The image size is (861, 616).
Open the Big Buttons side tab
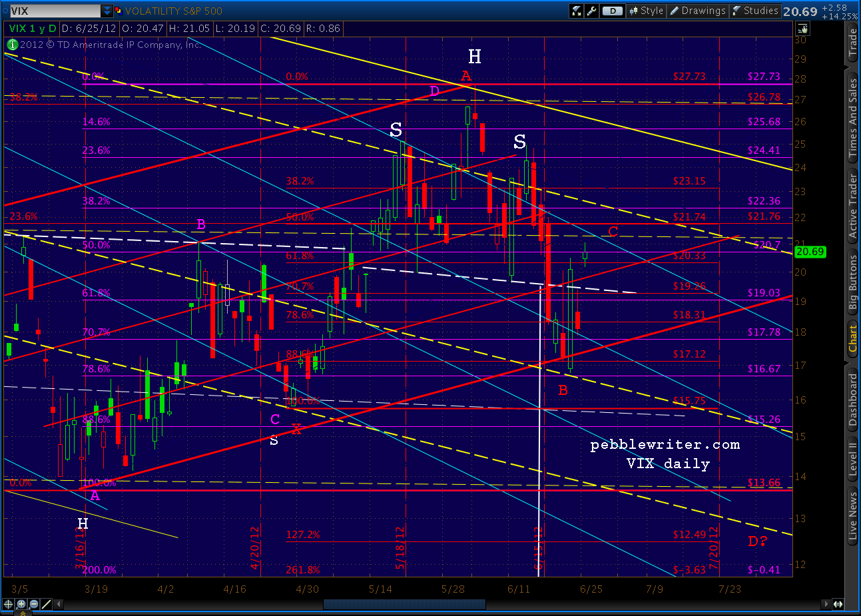(853, 282)
